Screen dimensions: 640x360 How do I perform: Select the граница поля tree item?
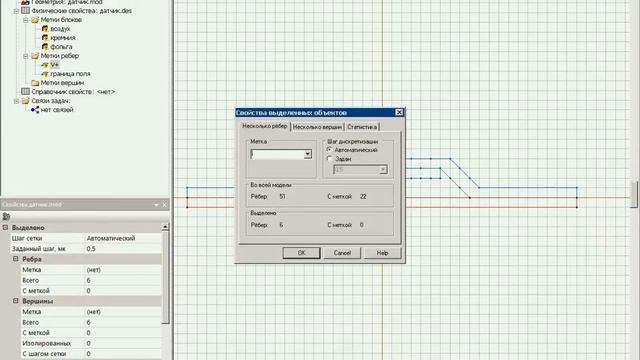(x=70, y=74)
